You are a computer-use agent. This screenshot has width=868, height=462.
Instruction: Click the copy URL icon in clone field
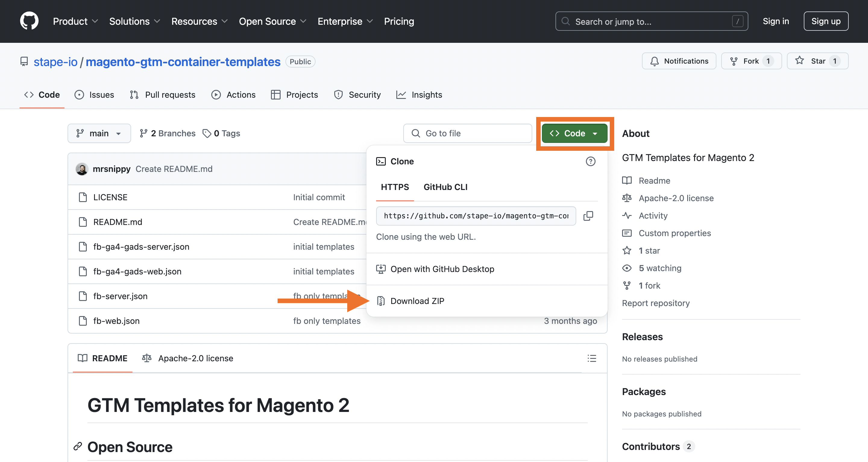pos(588,216)
